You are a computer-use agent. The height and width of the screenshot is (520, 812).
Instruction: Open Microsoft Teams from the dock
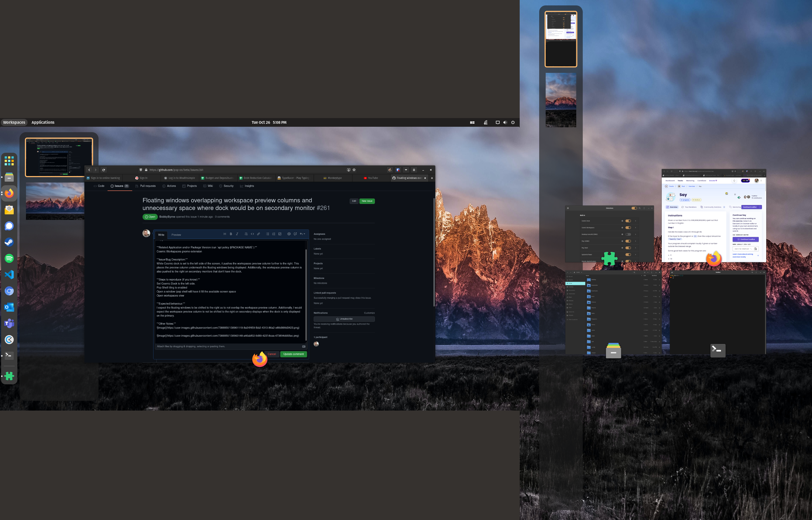[x=9, y=323]
